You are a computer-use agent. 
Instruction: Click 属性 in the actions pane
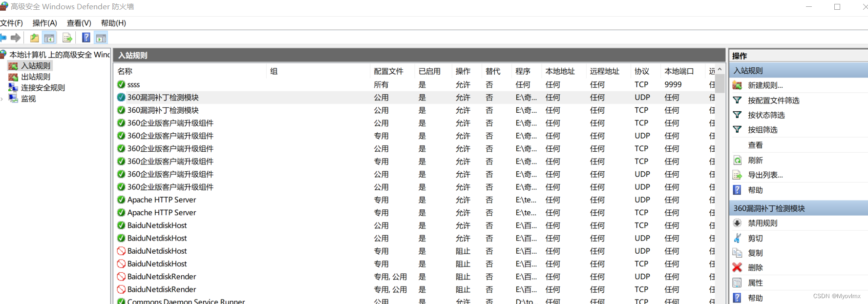755,283
